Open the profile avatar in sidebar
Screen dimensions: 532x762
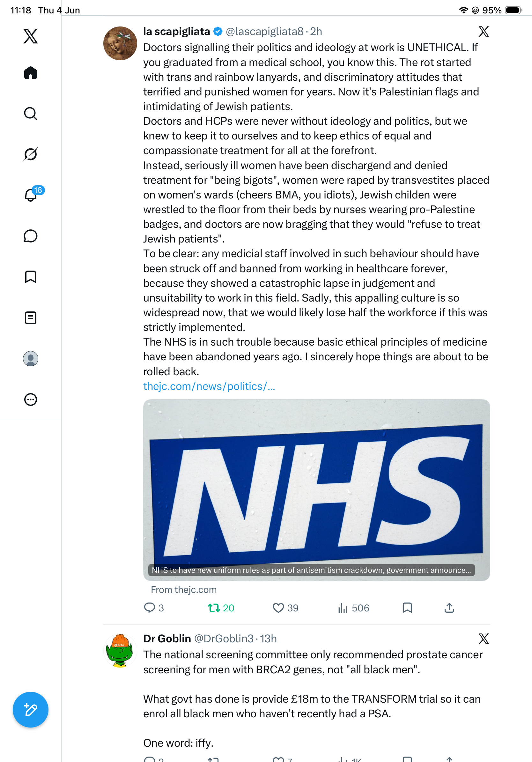[x=31, y=358]
